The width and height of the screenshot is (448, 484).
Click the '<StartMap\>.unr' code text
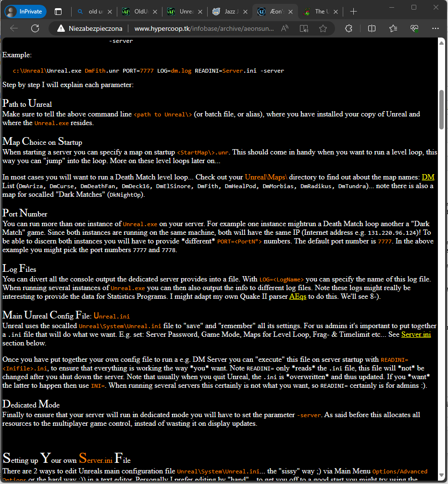203,153
